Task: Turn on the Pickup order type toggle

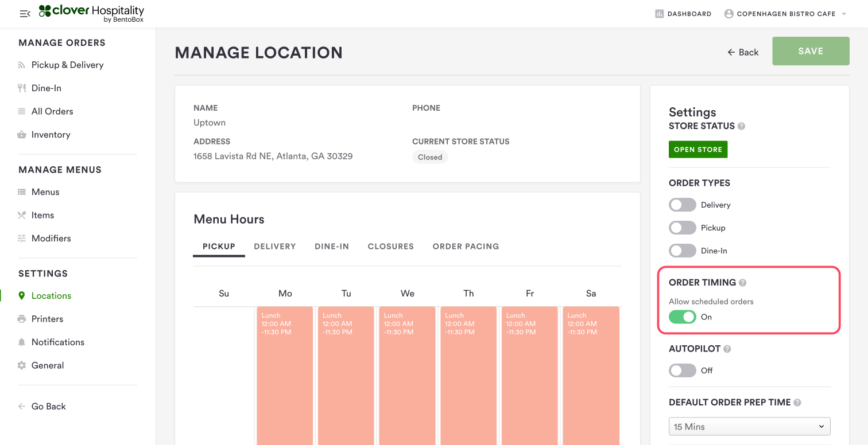Action: (x=682, y=228)
